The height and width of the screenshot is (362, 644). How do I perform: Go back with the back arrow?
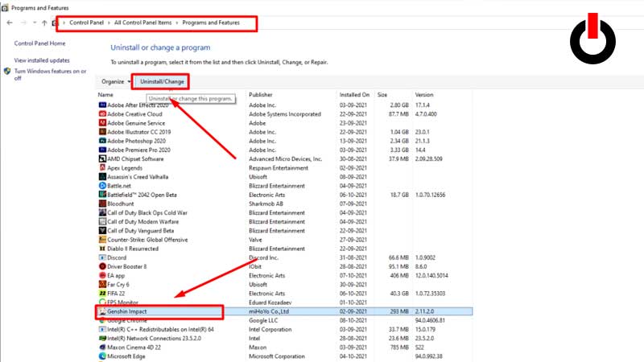[x=10, y=23]
